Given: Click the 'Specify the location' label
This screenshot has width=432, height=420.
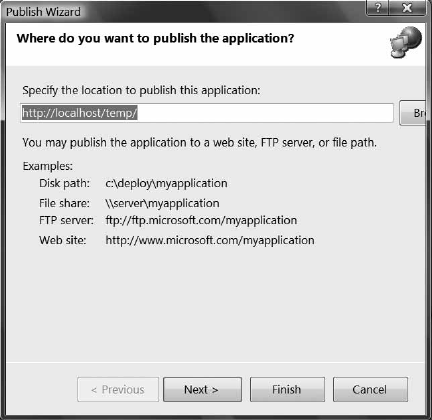Looking at the screenshot, I should tap(141, 90).
